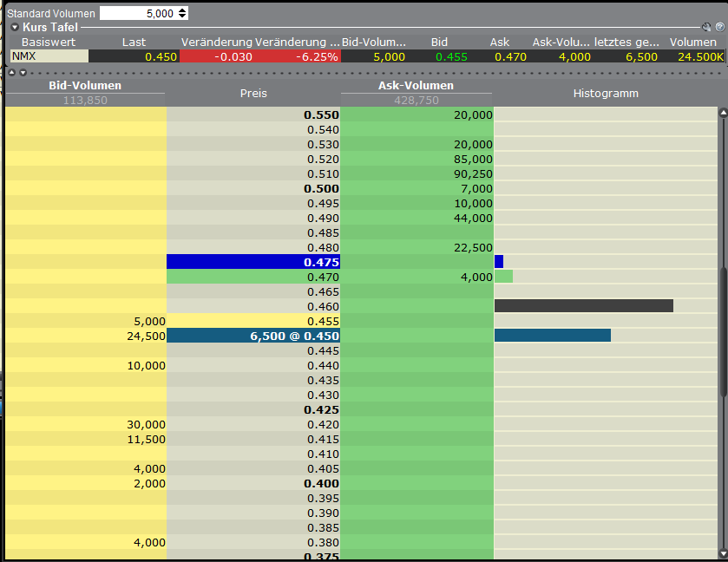Screen dimensions: 728x562
Task: Click the scrollbar down arrow icon
Action: point(721,554)
